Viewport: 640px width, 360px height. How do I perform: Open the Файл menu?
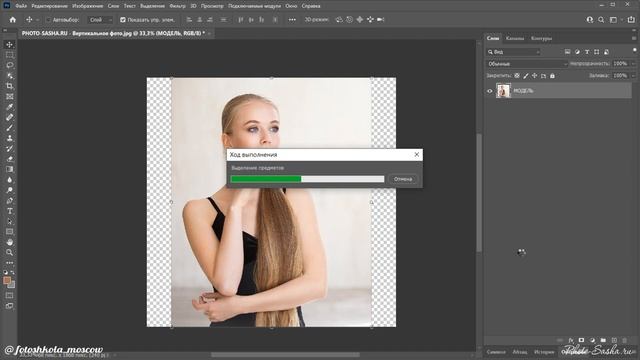21,6
